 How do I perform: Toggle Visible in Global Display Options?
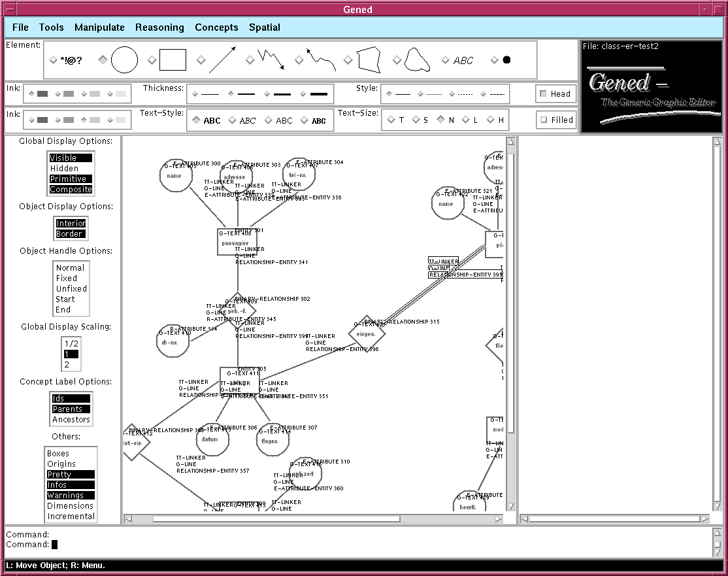[x=71, y=158]
